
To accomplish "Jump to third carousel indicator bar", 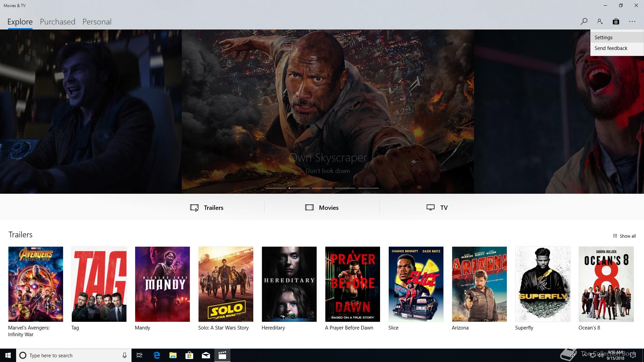I will tap(322, 188).
